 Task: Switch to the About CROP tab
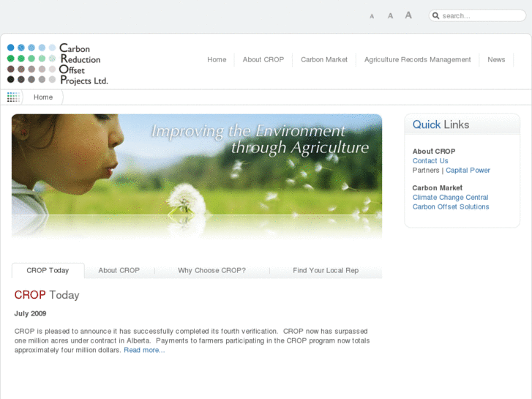point(119,271)
